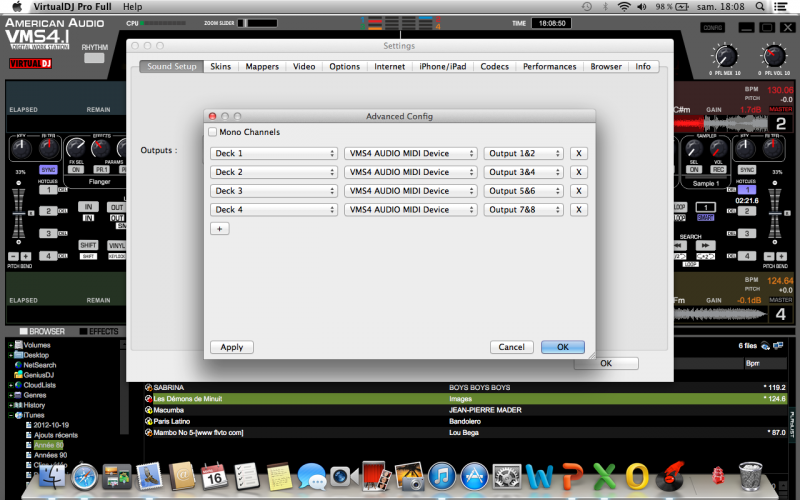The image size is (800, 500).
Task: Open the Mail app in the Dock
Action: (149, 476)
